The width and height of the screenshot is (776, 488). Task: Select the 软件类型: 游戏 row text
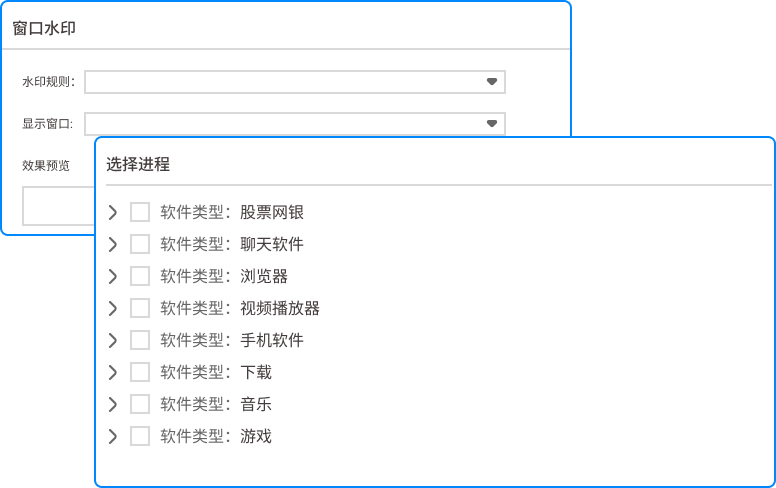(216, 436)
